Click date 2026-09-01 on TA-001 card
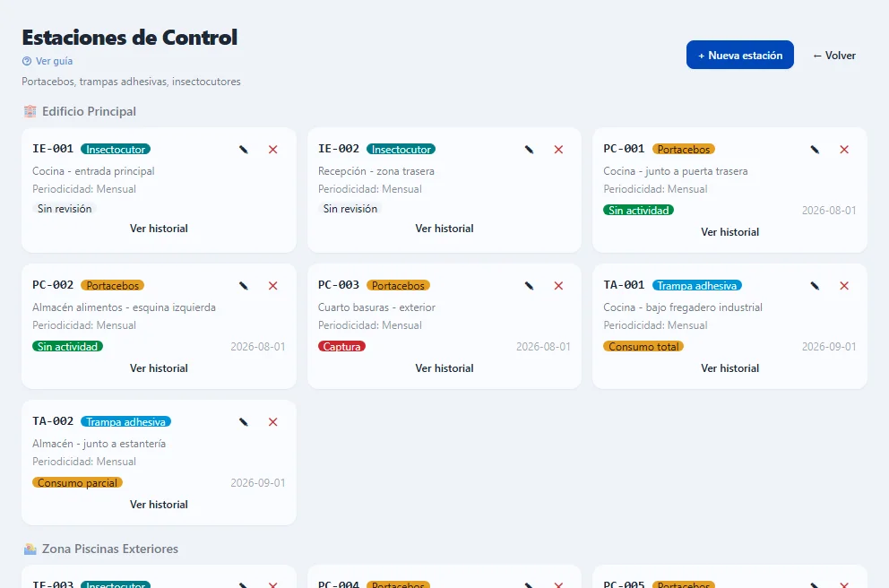Image resolution: width=889 pixels, height=588 pixels. [x=829, y=347]
